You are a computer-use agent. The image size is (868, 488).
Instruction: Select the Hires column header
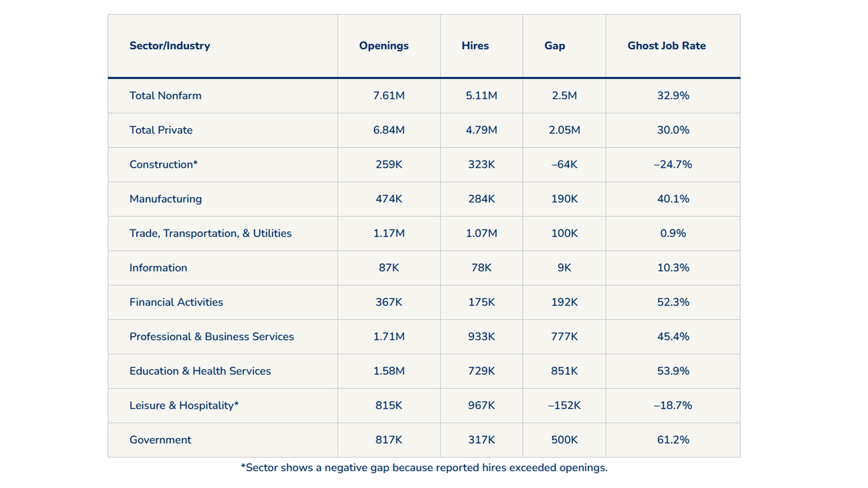tap(475, 46)
